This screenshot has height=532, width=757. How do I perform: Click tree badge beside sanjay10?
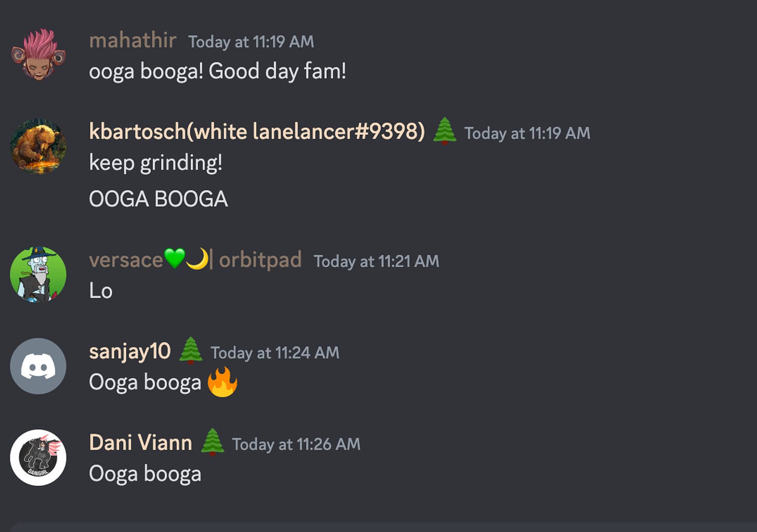click(x=190, y=351)
